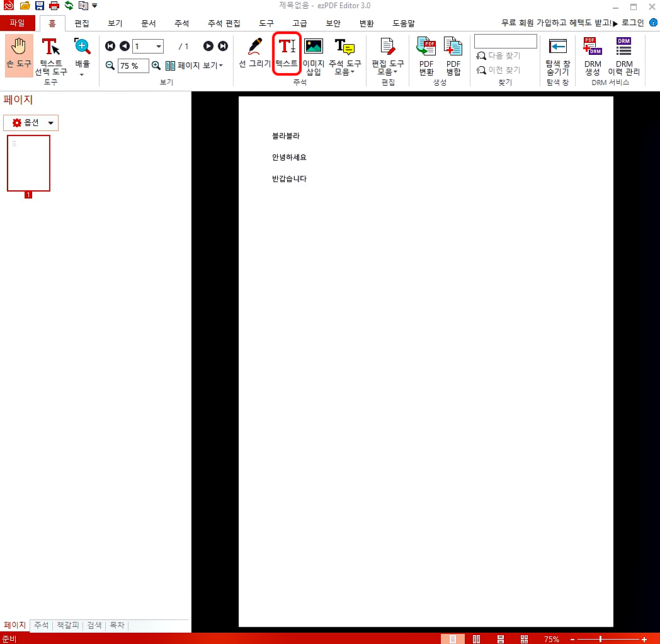Image resolution: width=660 pixels, height=644 pixels.
Task: Open the zoom percentage dropdown
Action: coord(134,66)
